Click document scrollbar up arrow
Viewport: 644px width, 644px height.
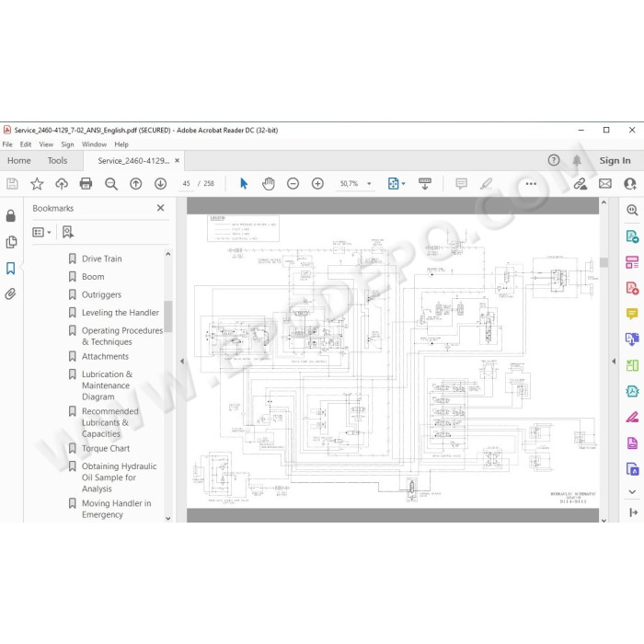coord(604,202)
